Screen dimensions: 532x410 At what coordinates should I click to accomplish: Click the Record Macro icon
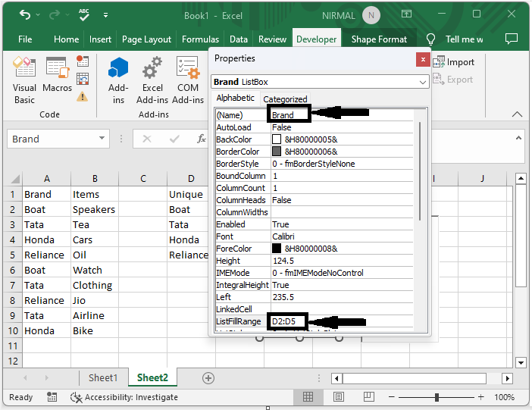83,61
